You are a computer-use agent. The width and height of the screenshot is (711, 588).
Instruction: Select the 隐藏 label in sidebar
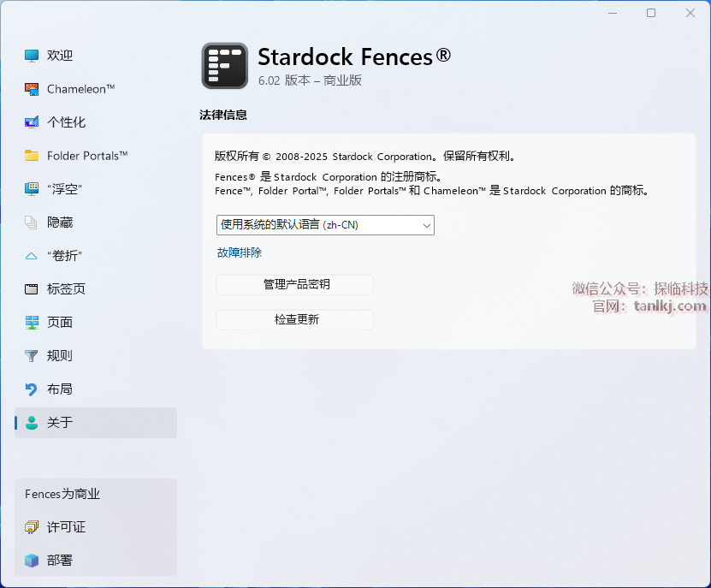[x=60, y=223]
